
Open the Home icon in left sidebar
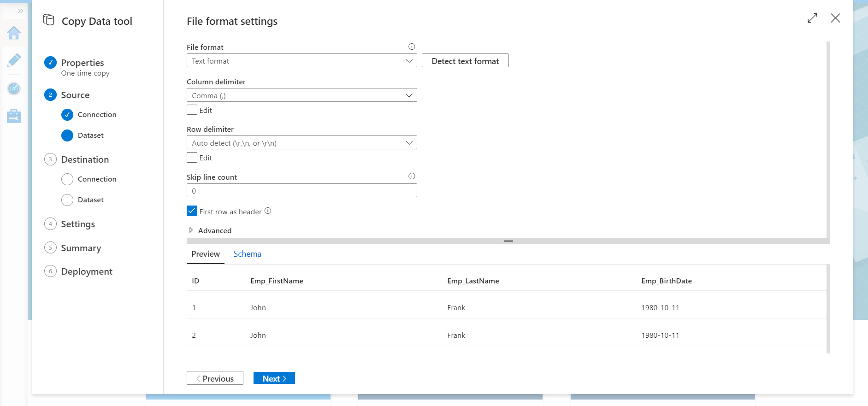pos(14,33)
